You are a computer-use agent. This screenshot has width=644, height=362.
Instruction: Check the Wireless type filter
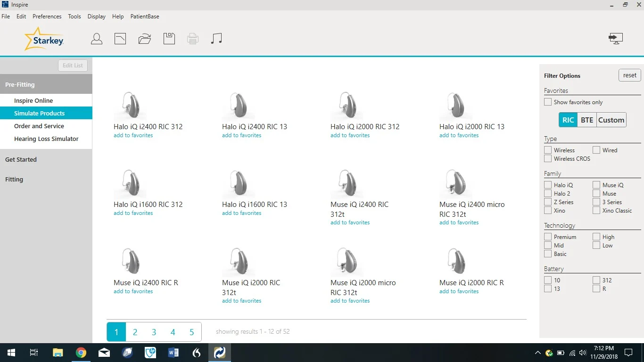548,150
